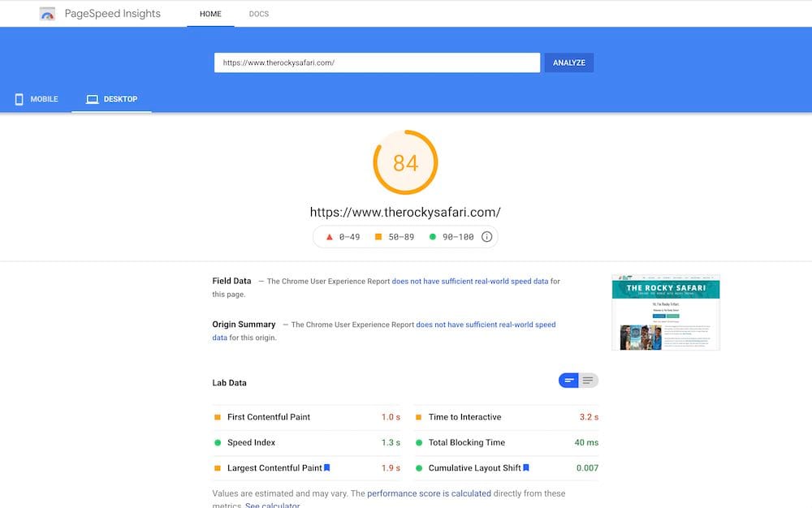Switch Lab Data to expanded description view

tap(588, 381)
